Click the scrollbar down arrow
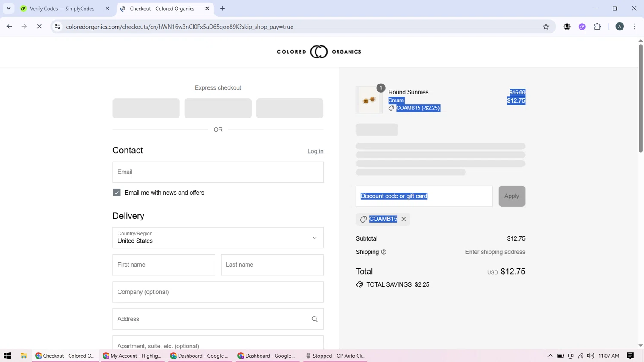This screenshot has width=644, height=362. pos(641,346)
